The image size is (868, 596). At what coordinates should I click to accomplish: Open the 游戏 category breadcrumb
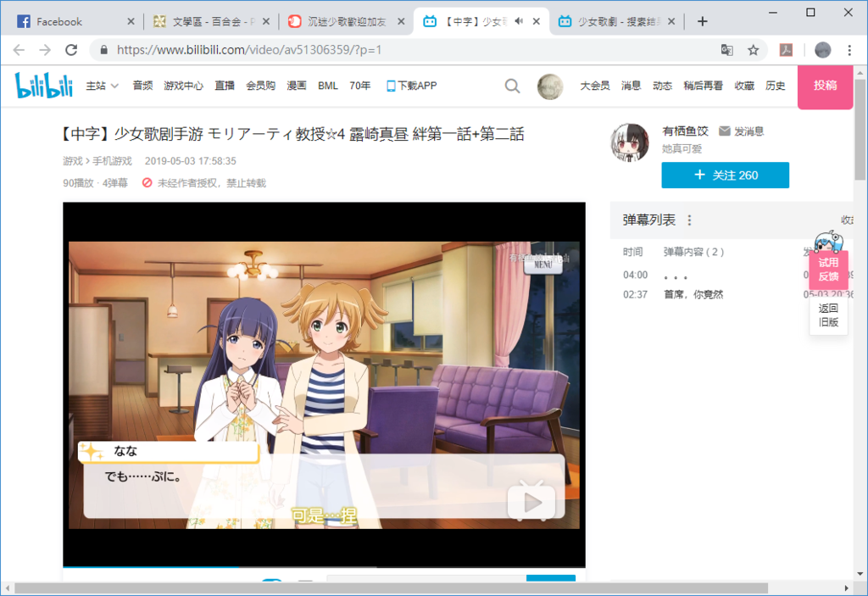[x=73, y=161]
